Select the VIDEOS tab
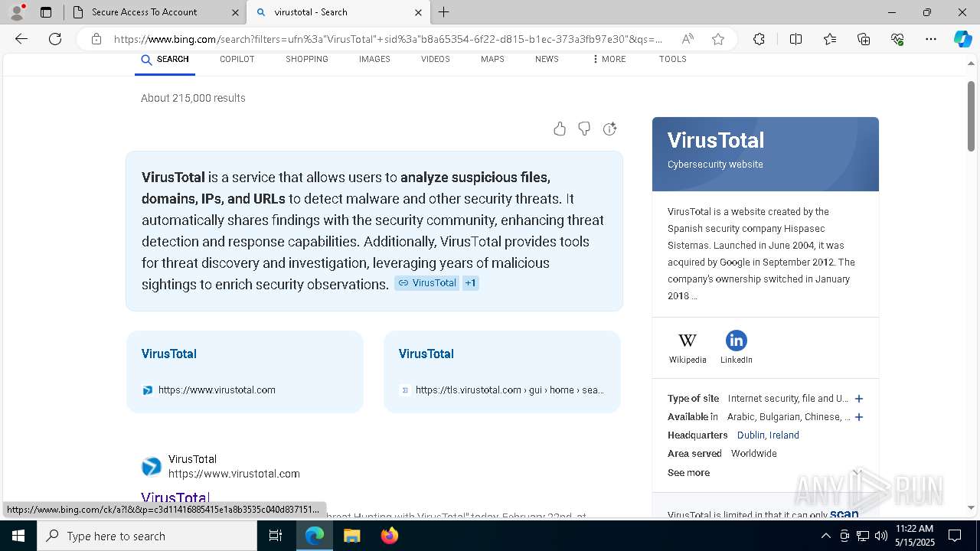Screen dimensions: 980x551 tap(435, 59)
